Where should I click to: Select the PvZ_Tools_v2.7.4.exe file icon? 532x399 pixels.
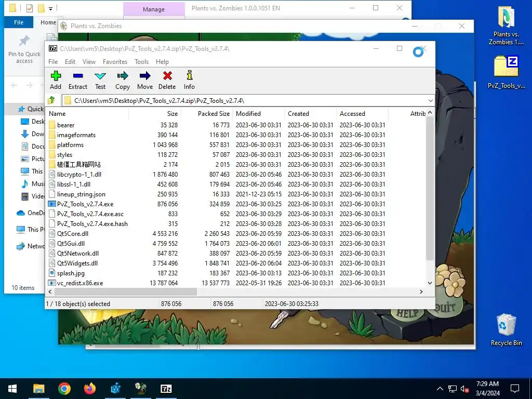52,204
